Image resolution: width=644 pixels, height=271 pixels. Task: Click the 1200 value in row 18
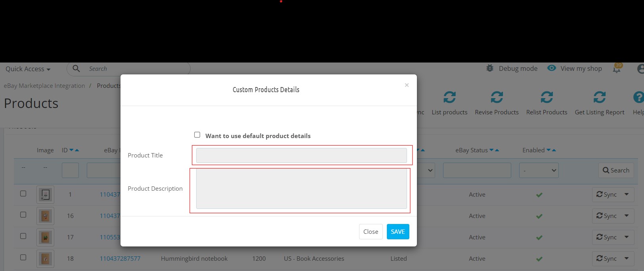259,258
